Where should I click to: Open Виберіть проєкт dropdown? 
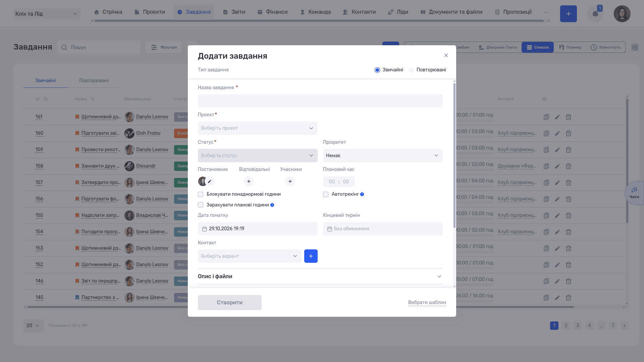pyautogui.click(x=258, y=128)
